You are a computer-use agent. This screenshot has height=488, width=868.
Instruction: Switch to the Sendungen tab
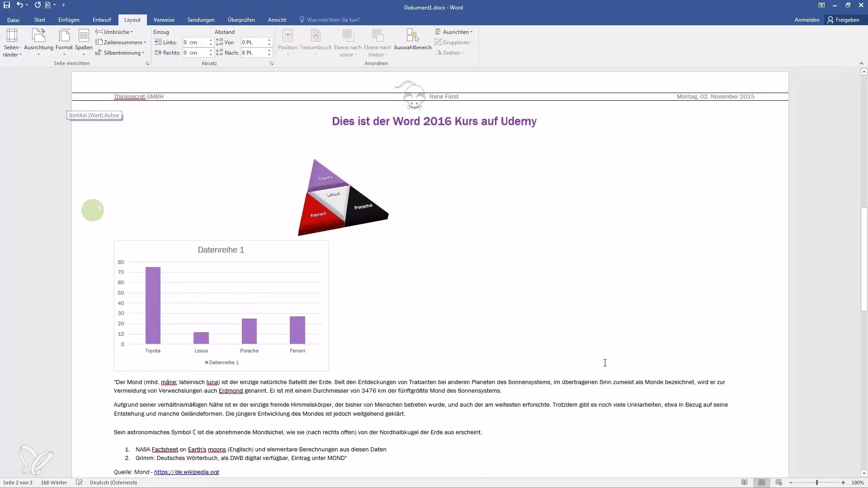point(201,20)
